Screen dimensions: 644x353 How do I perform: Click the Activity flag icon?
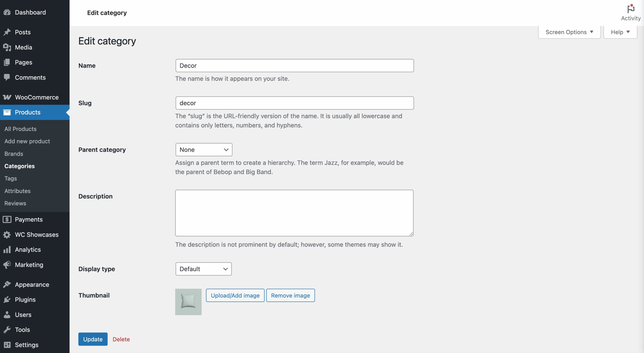630,9
